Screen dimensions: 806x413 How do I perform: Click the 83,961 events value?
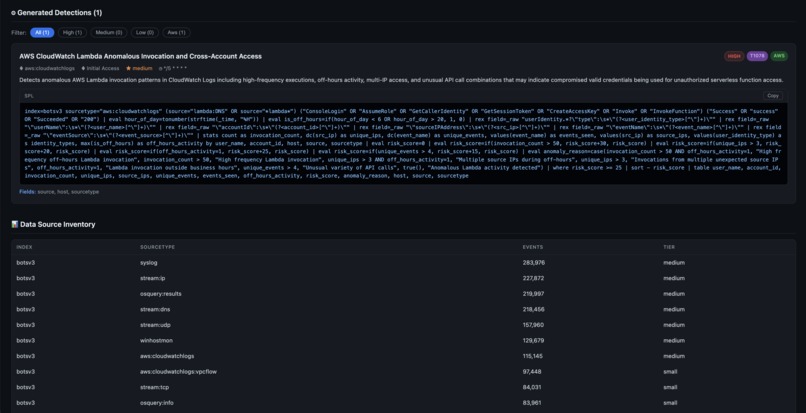click(x=532, y=403)
